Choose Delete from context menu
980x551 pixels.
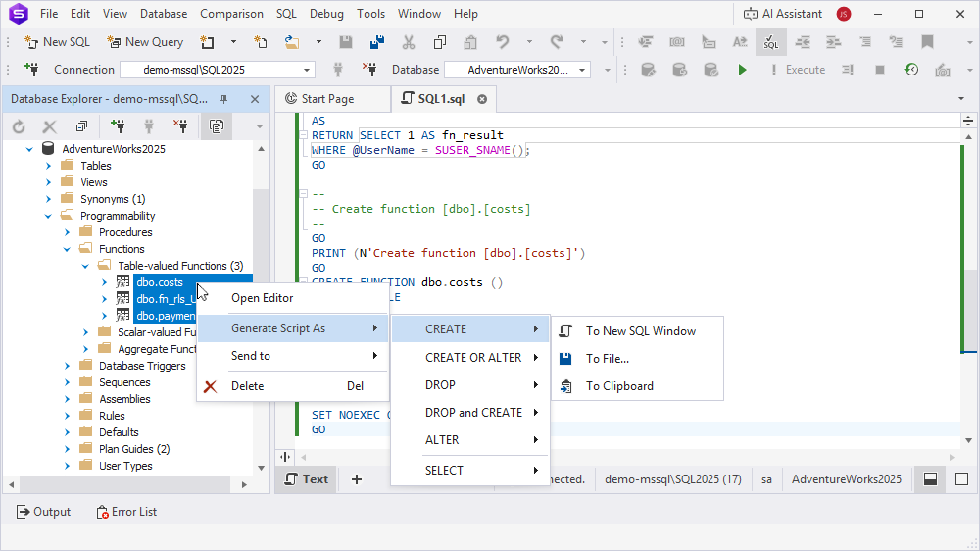[x=292, y=386]
